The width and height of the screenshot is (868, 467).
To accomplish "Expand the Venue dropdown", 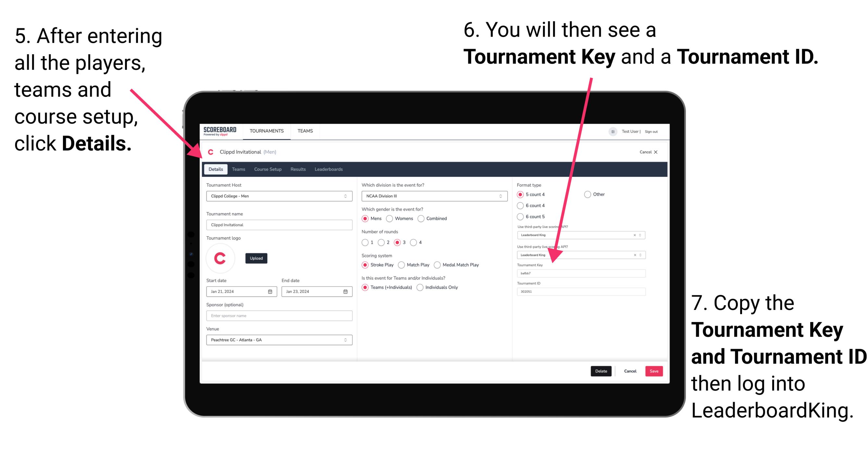I will click(345, 340).
